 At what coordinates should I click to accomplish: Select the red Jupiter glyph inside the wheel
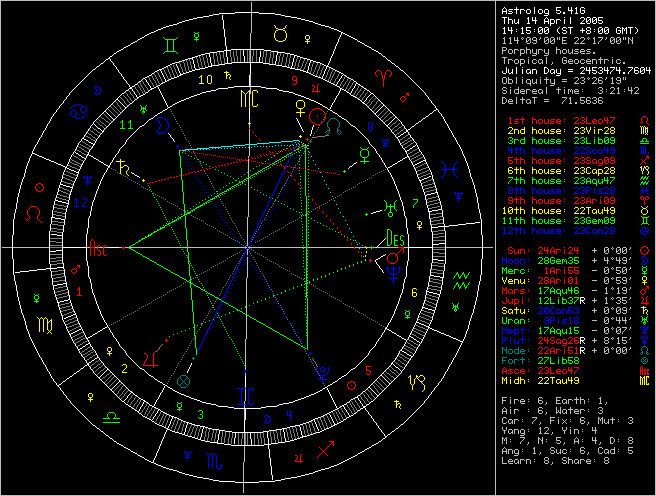coord(150,357)
